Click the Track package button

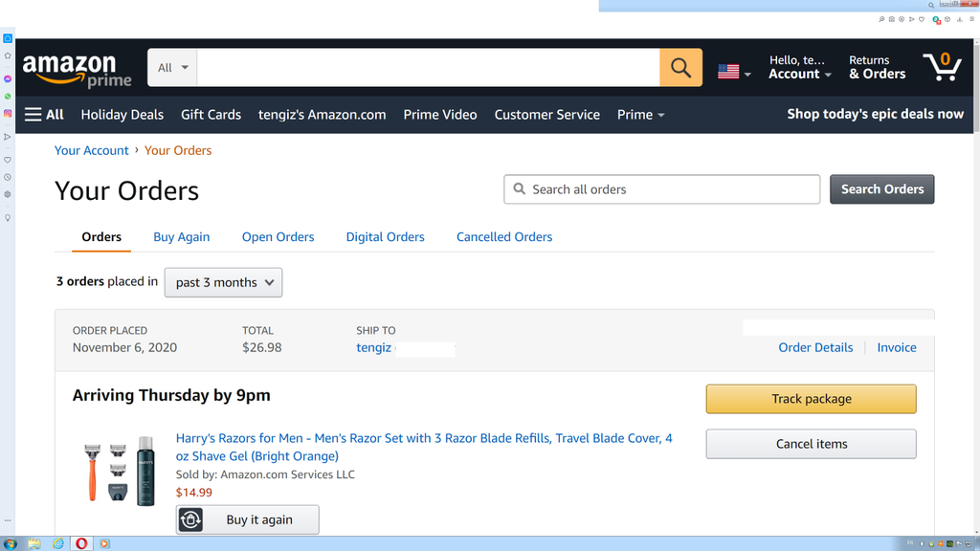[x=812, y=399]
